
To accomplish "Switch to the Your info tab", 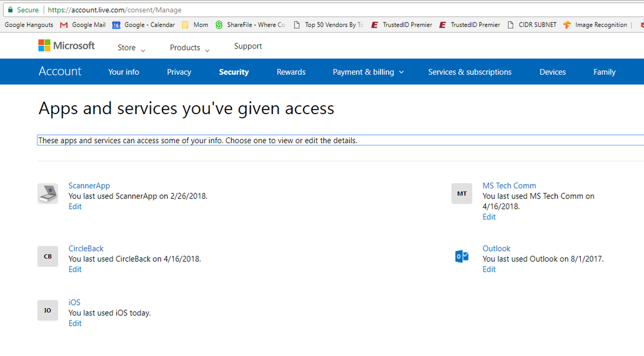I will (x=124, y=72).
